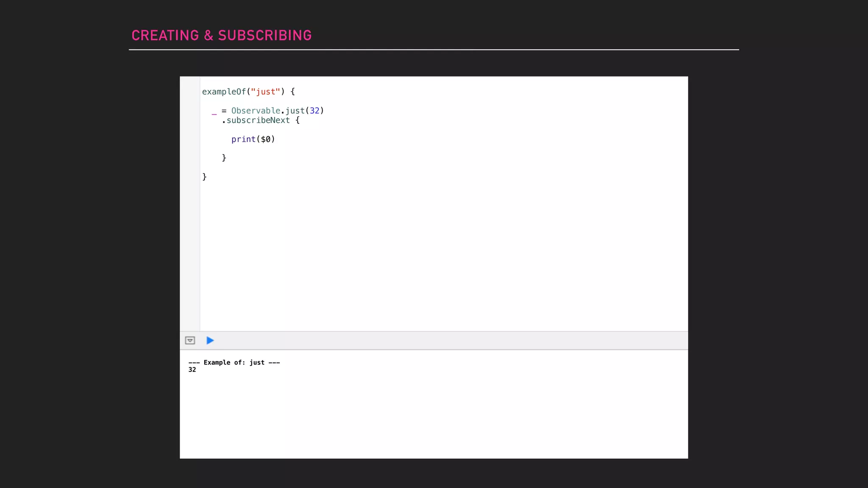
Task: Click the closing brace of the subscribeNext closure
Action: (224, 158)
